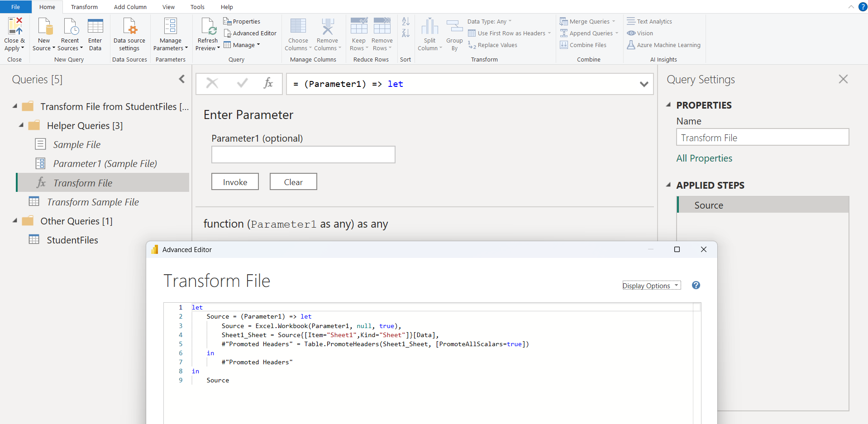Open the Merge Queries dropdown
This screenshot has width=868, height=424.
(588, 21)
